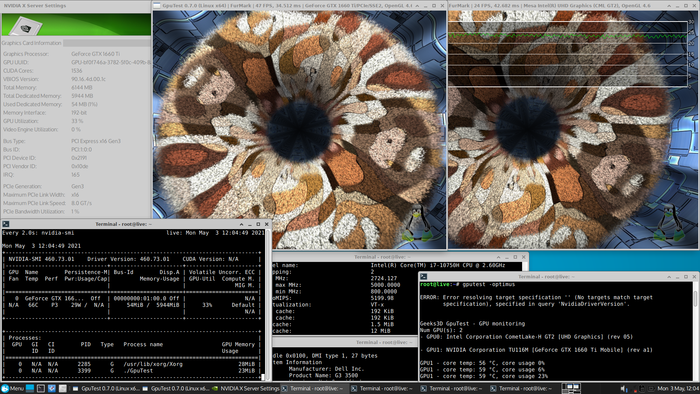Open the workspace switcher on the taskbar
This screenshot has width=700, height=394.
(x=571, y=388)
